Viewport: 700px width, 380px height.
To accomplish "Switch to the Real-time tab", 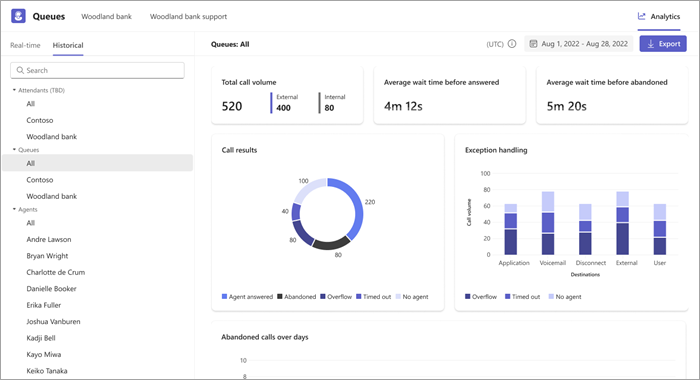I will pos(25,45).
